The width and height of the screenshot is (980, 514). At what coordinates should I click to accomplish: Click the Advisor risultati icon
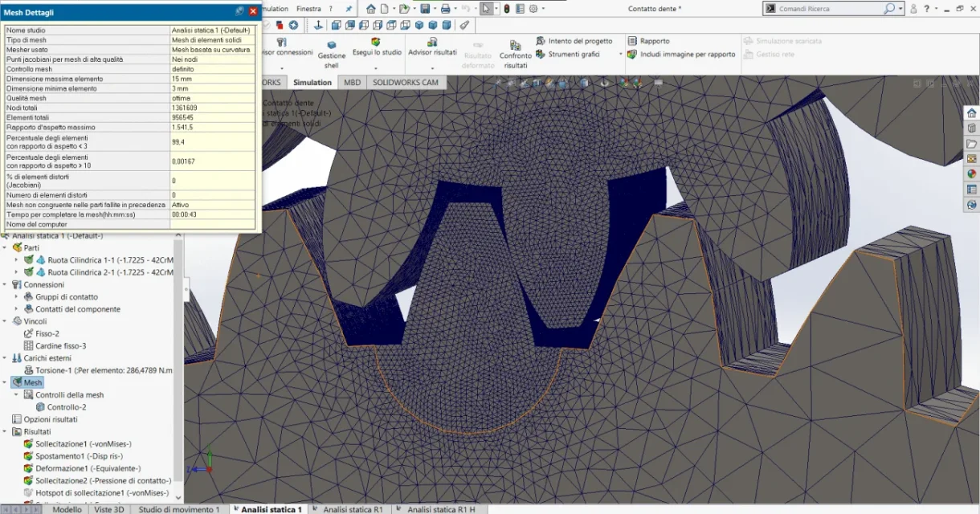pyautogui.click(x=432, y=42)
